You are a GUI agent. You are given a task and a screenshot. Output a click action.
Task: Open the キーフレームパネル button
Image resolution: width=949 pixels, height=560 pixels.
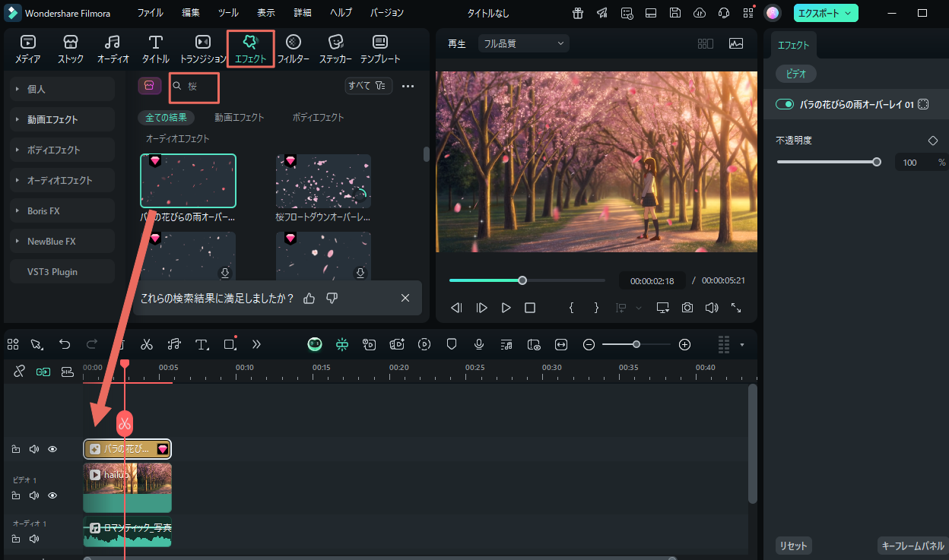click(x=912, y=546)
